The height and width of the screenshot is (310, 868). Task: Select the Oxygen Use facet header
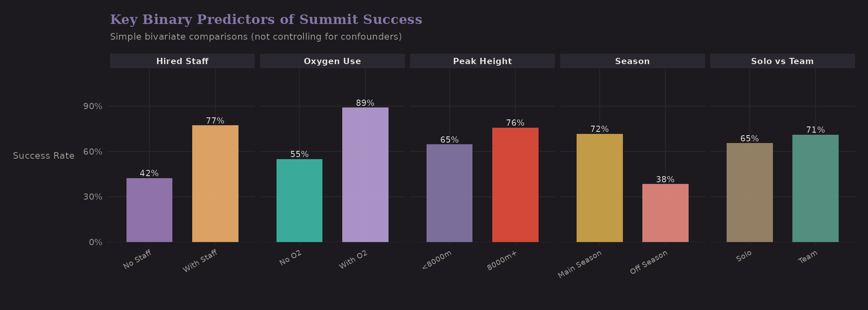[x=332, y=61]
